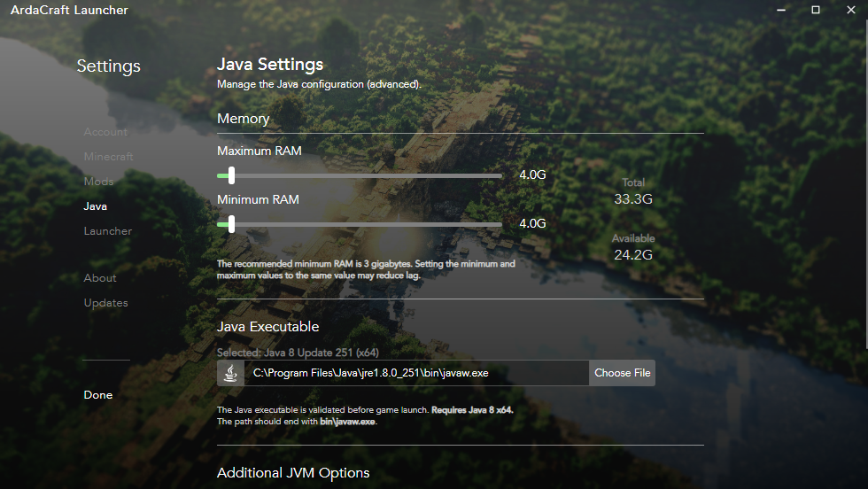The height and width of the screenshot is (489, 868).
Task: Click the Total 33.3G memory value
Action: point(633,198)
